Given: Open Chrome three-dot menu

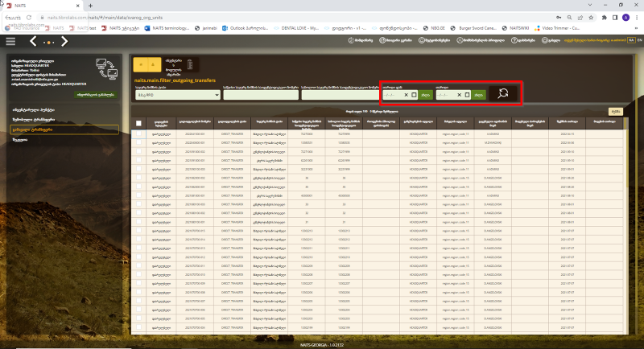Looking at the screenshot, I should pos(637,18).
